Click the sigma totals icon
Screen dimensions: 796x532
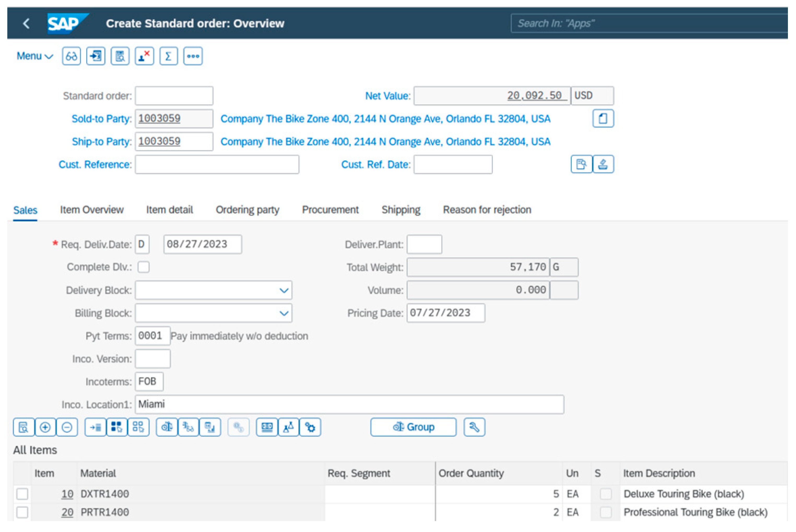(168, 56)
